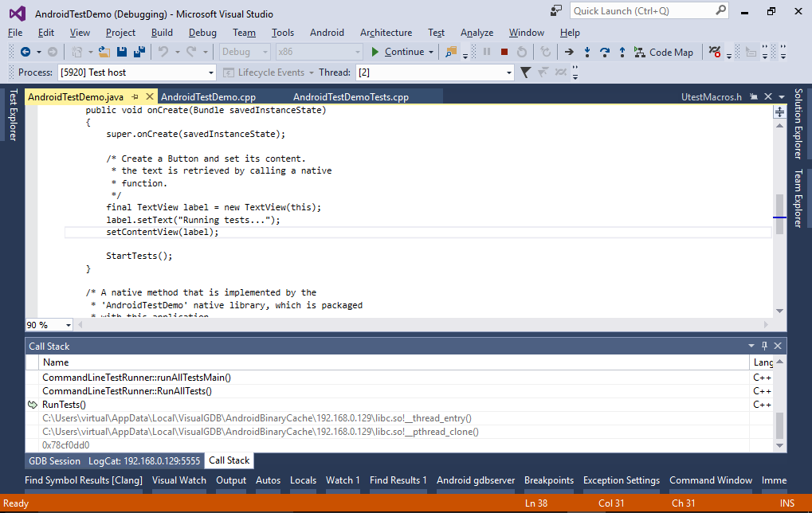Screen dimensions: 812x513
Task: Stop debugging with the red square icon
Action: (x=504, y=52)
